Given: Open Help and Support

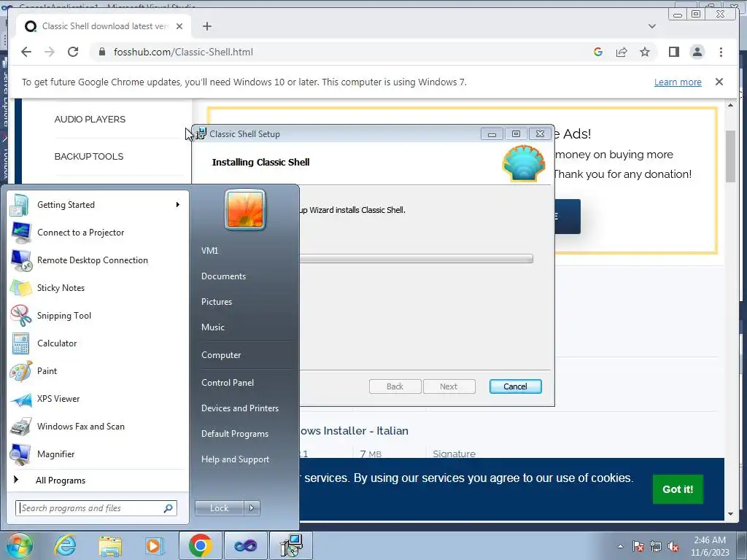Looking at the screenshot, I should pyautogui.click(x=236, y=459).
